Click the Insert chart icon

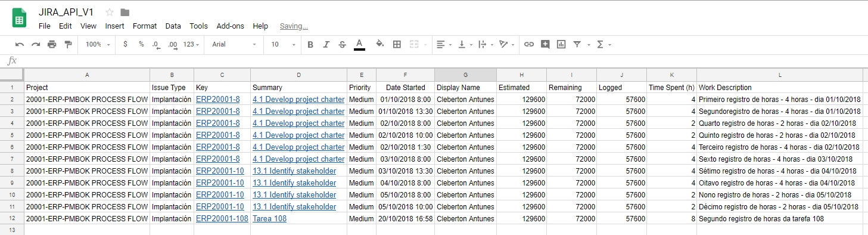tap(561, 44)
